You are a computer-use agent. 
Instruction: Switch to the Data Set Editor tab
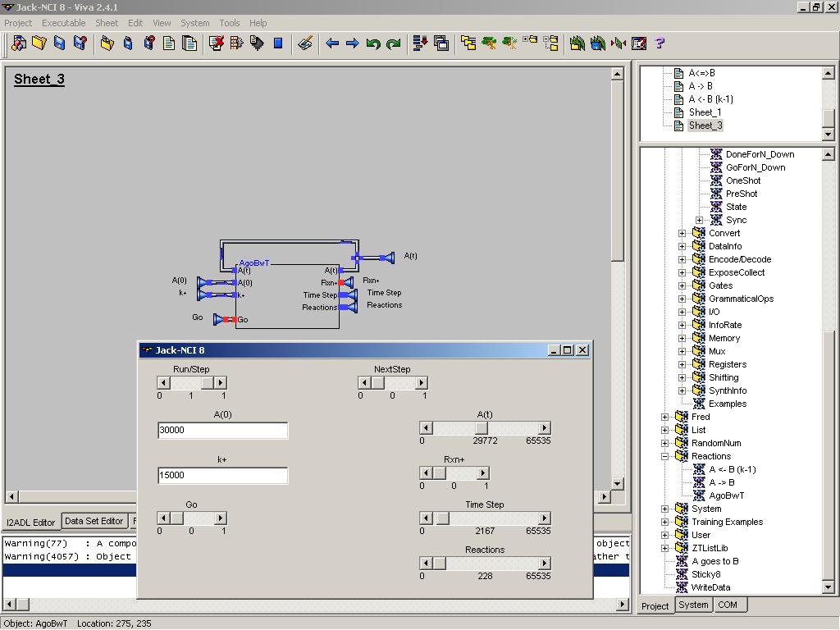pos(94,521)
